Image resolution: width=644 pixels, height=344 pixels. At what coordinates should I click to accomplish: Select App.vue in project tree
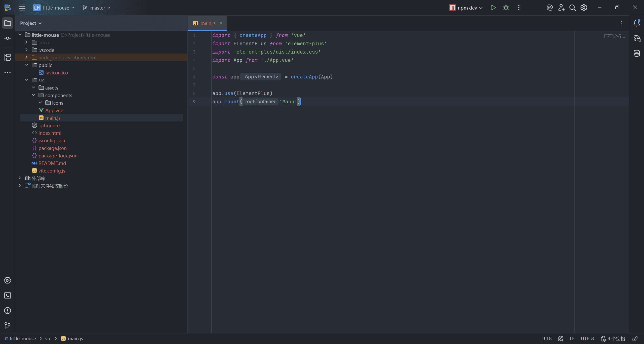click(54, 110)
